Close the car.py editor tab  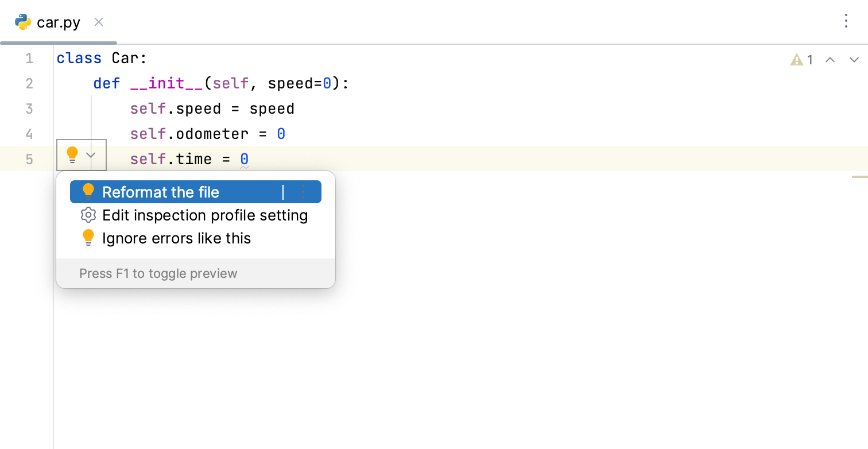(x=99, y=22)
